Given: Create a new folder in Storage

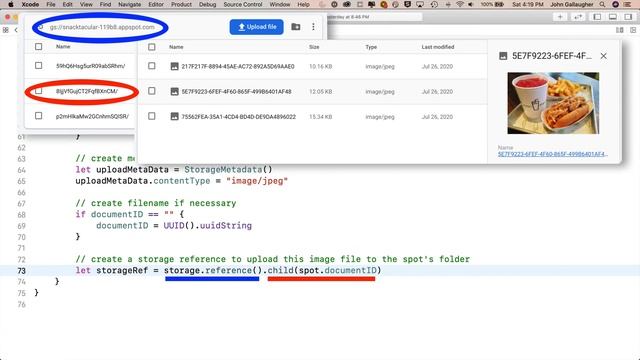Looking at the screenshot, I should click(x=296, y=27).
